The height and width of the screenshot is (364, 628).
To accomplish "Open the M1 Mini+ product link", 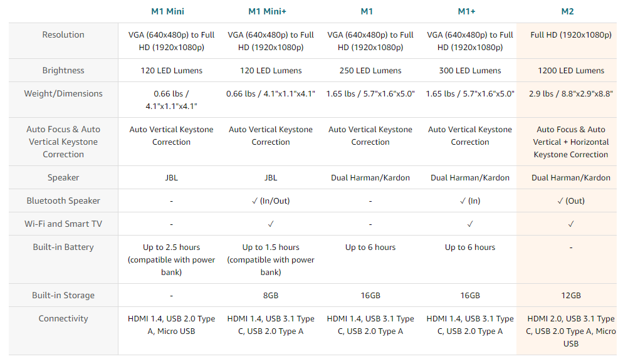I will click(x=267, y=11).
